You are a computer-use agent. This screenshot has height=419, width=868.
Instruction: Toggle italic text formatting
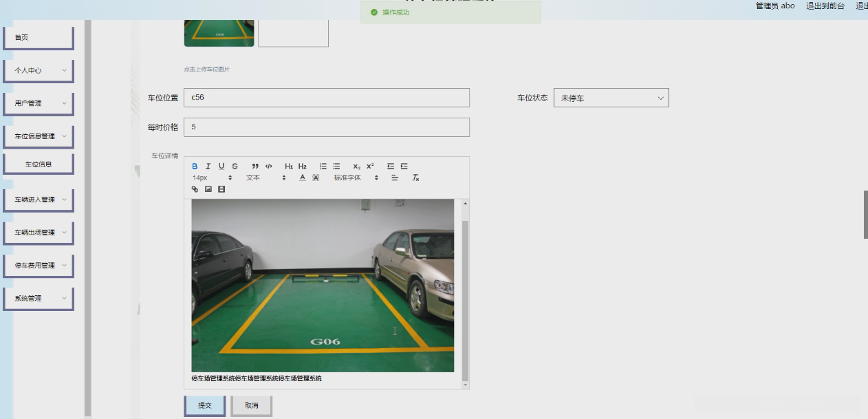click(x=208, y=166)
